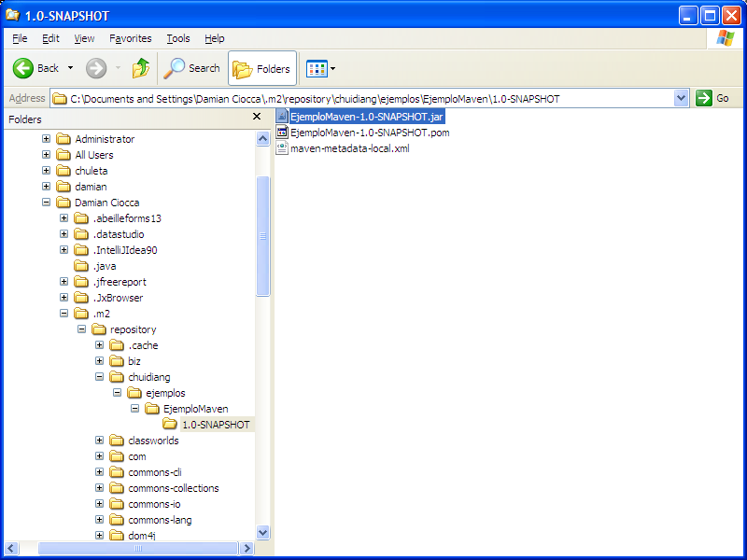Expand the All Users folder node
Image resolution: width=747 pixels, height=560 pixels.
pos(46,154)
